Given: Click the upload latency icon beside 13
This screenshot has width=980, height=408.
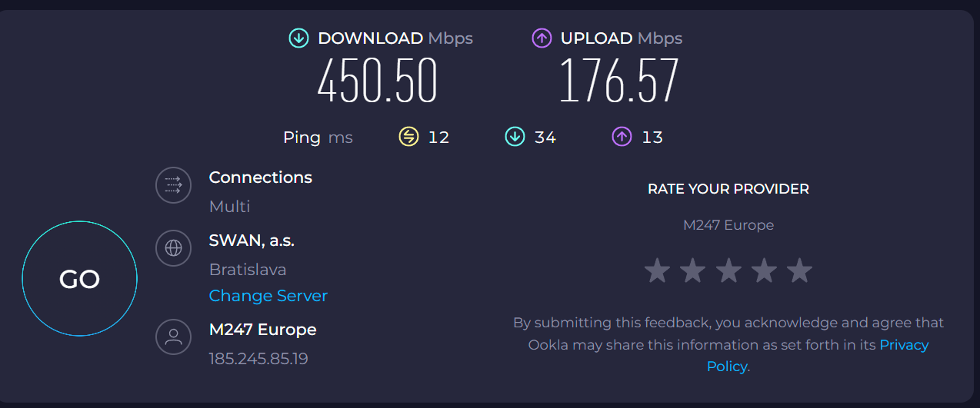Looking at the screenshot, I should point(622,137).
